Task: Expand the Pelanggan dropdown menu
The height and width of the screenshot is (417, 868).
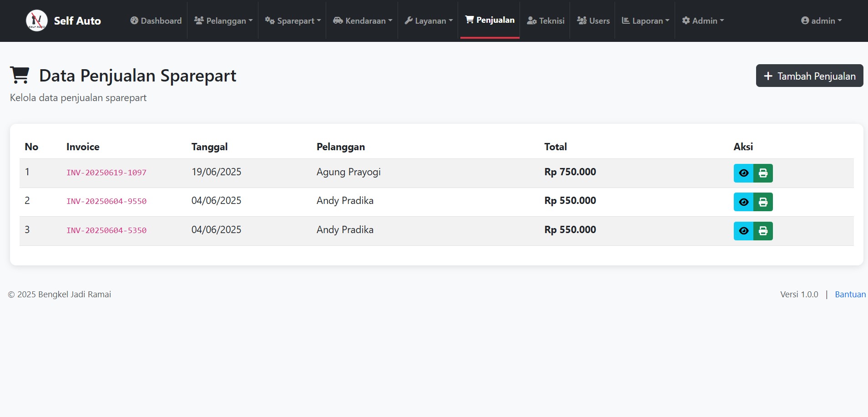Action: tap(223, 20)
